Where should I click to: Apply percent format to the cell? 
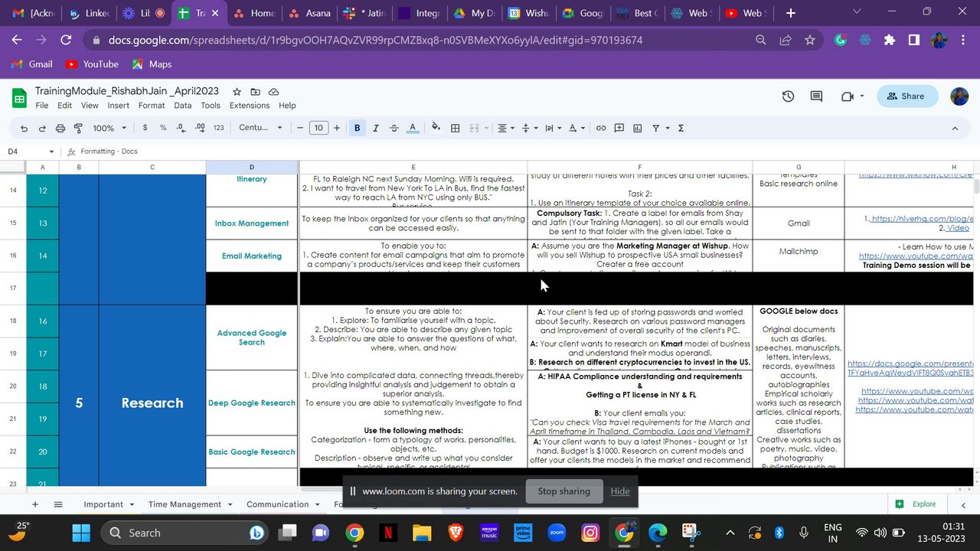click(163, 128)
